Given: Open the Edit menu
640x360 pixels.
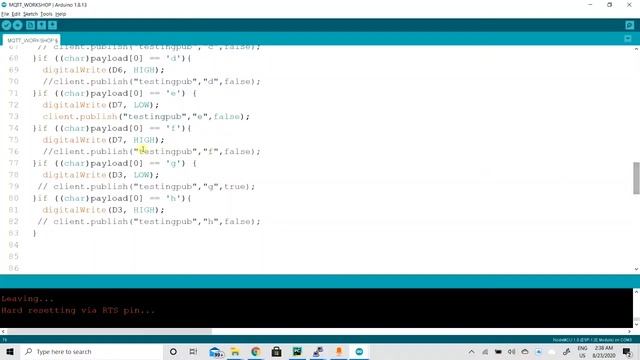Looking at the screenshot, I should point(16,14).
